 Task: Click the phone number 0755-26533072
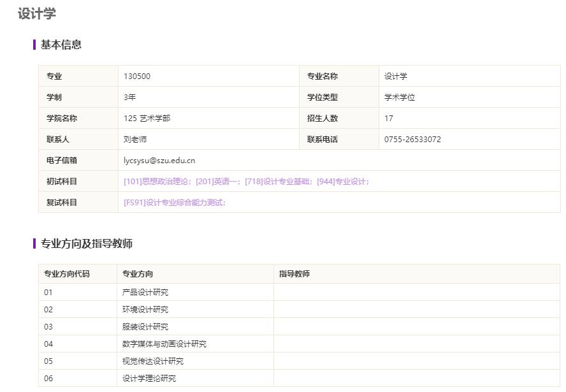click(x=412, y=140)
